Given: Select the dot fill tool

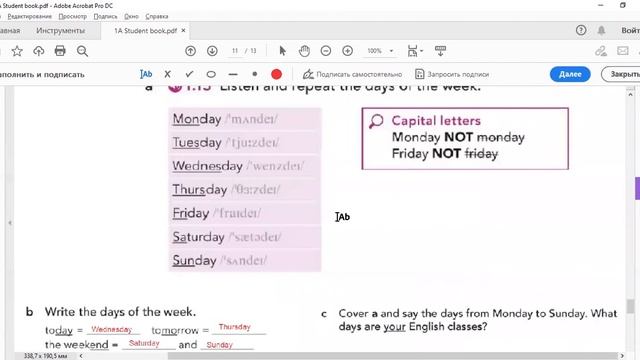Looking at the screenshot, I should tap(255, 74).
